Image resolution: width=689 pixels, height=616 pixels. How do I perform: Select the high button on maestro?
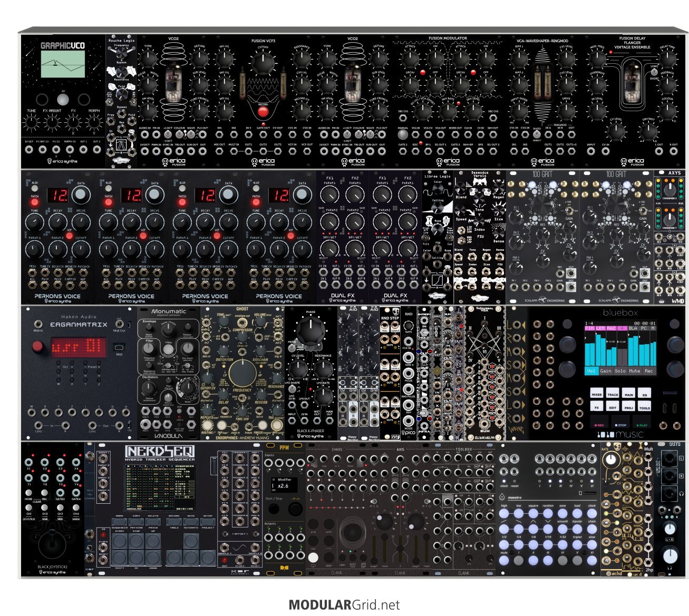(504, 513)
